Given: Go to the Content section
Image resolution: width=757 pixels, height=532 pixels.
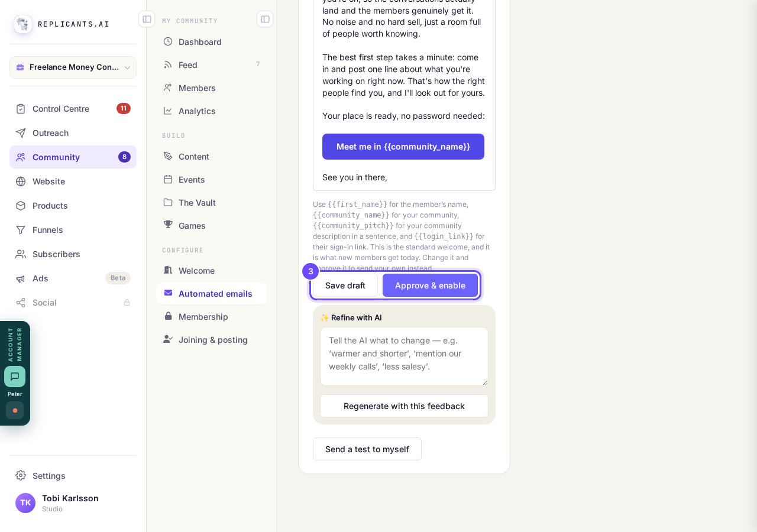Looking at the screenshot, I should pos(211,157).
